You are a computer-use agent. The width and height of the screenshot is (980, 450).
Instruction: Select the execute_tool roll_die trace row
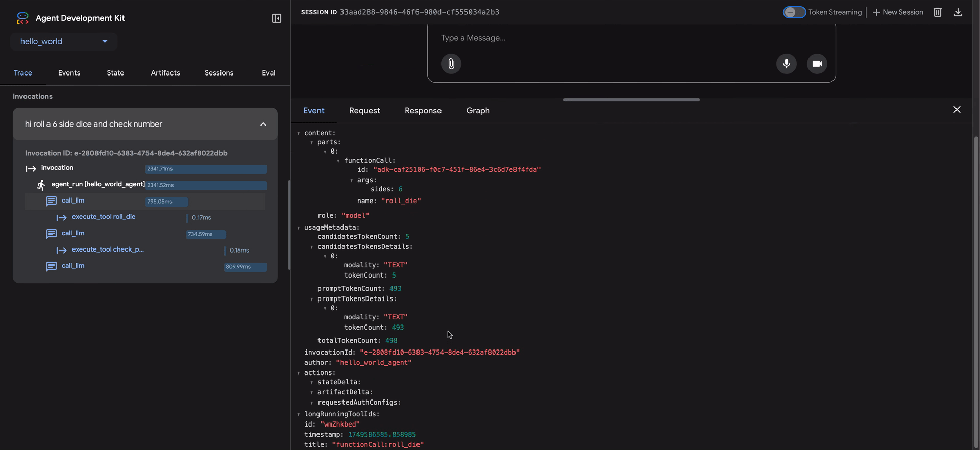click(103, 217)
